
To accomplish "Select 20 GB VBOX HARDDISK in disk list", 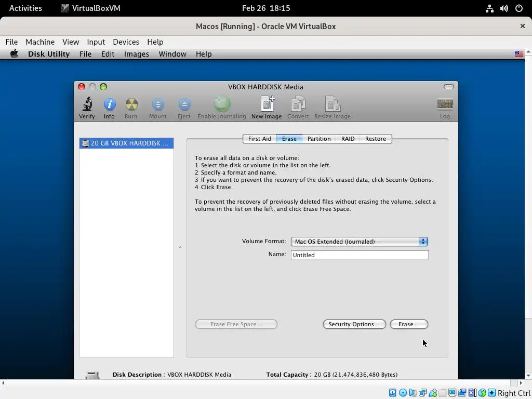I will pyautogui.click(x=126, y=143).
